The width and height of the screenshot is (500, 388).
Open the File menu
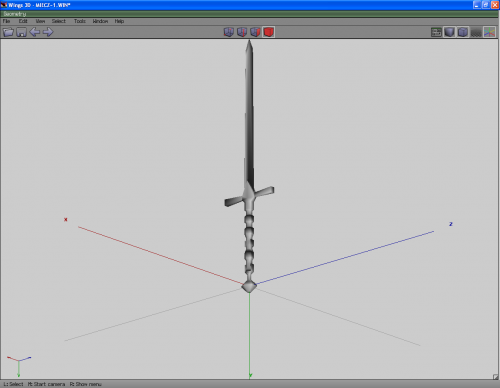coord(6,21)
